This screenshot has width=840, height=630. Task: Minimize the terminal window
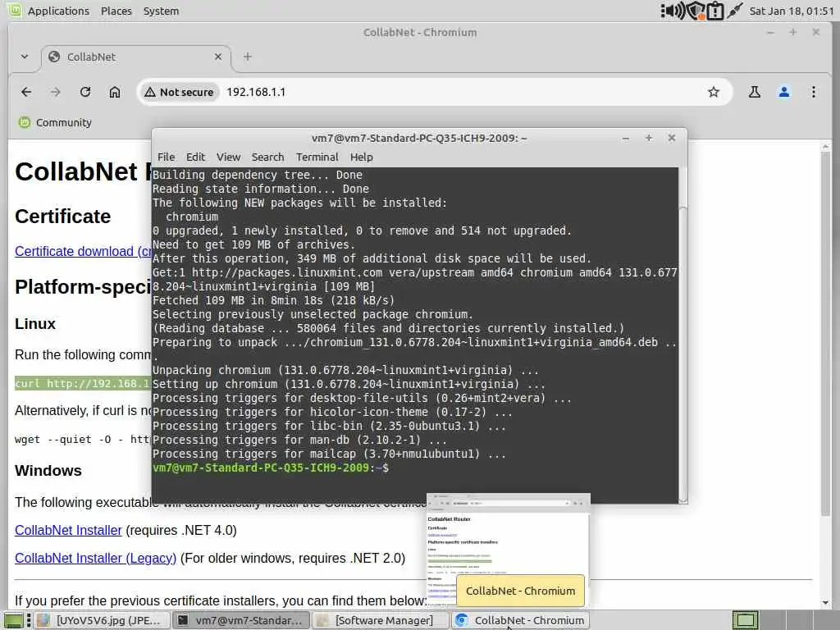(x=626, y=138)
